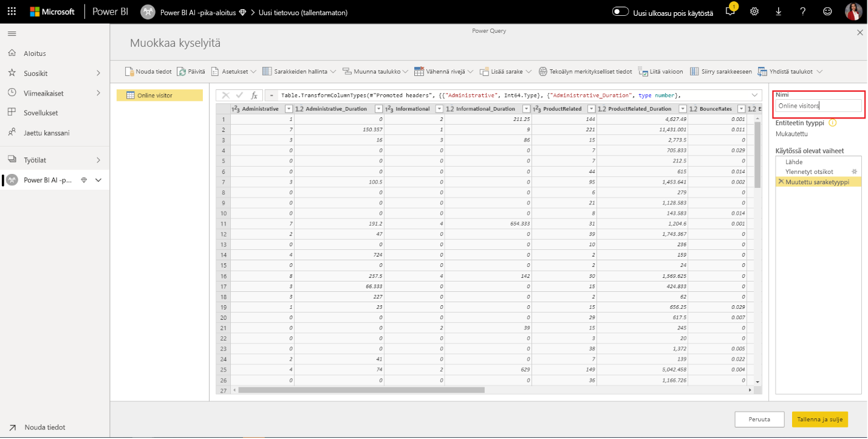868x439 pixels.
Task: Select the Lähde applied step
Action: 818,162
